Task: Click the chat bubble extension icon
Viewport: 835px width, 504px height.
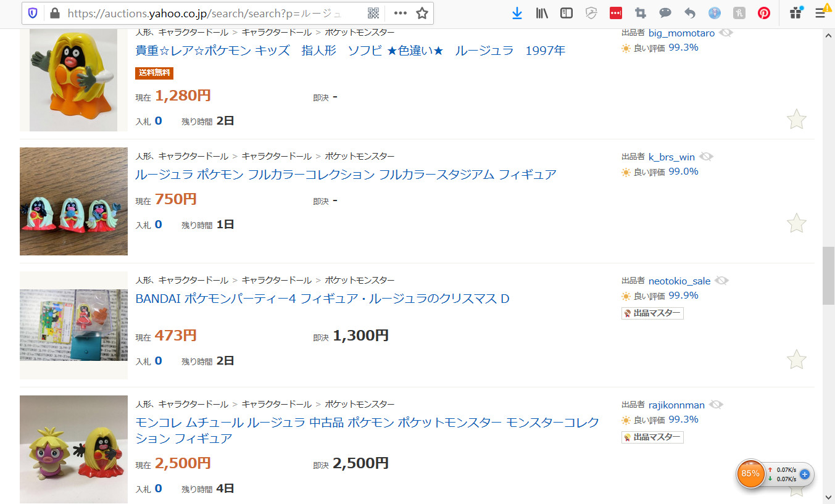Action: (665, 13)
